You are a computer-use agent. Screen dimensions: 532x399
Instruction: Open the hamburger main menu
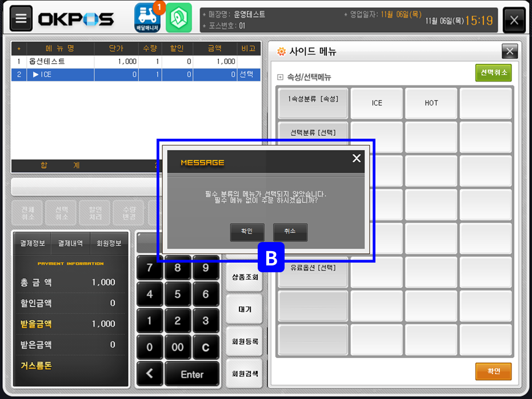[x=21, y=19]
